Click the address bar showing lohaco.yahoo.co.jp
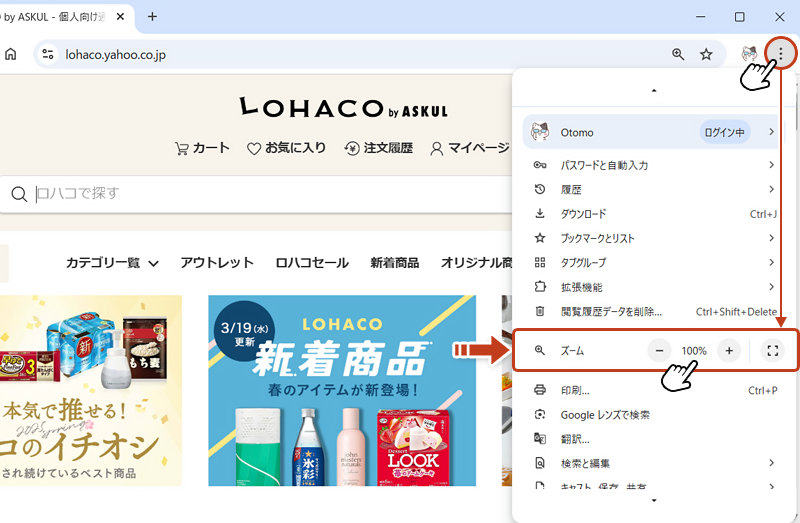The width and height of the screenshot is (800, 523). pyautogui.click(x=379, y=54)
